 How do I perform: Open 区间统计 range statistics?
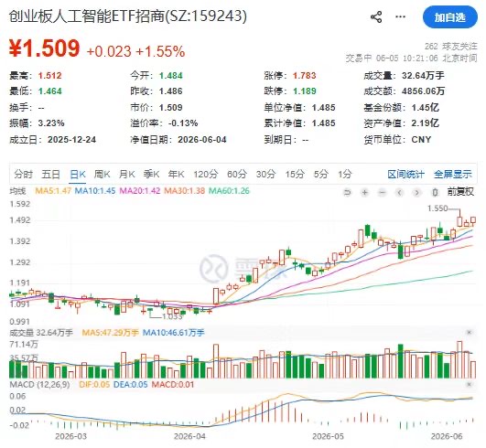tap(405, 175)
